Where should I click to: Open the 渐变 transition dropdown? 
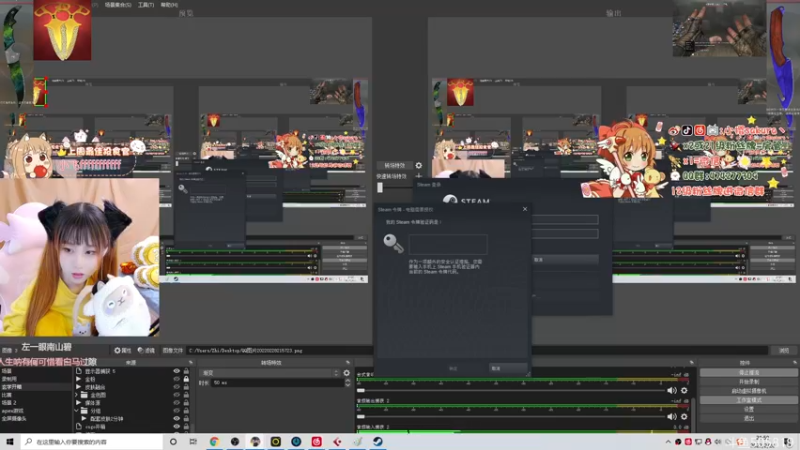tap(270, 373)
